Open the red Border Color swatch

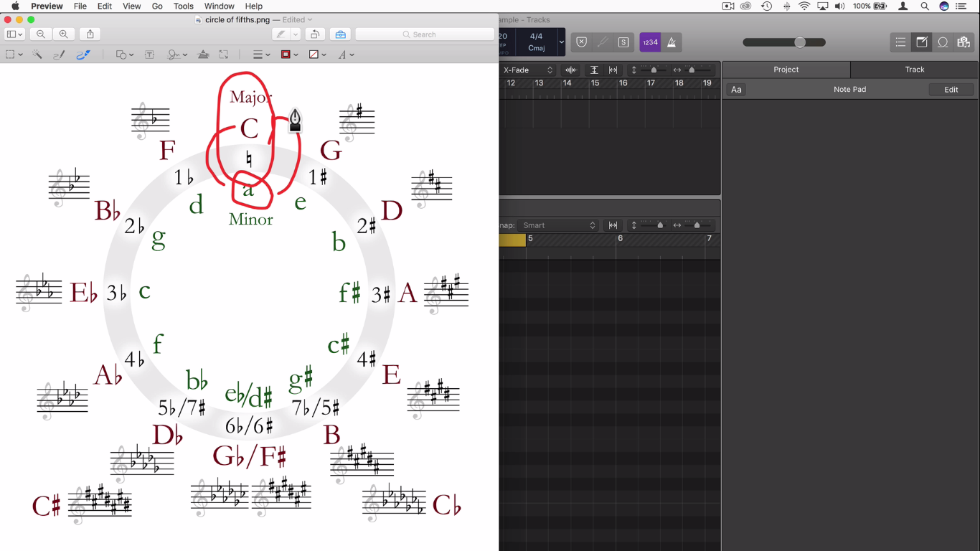289,55
